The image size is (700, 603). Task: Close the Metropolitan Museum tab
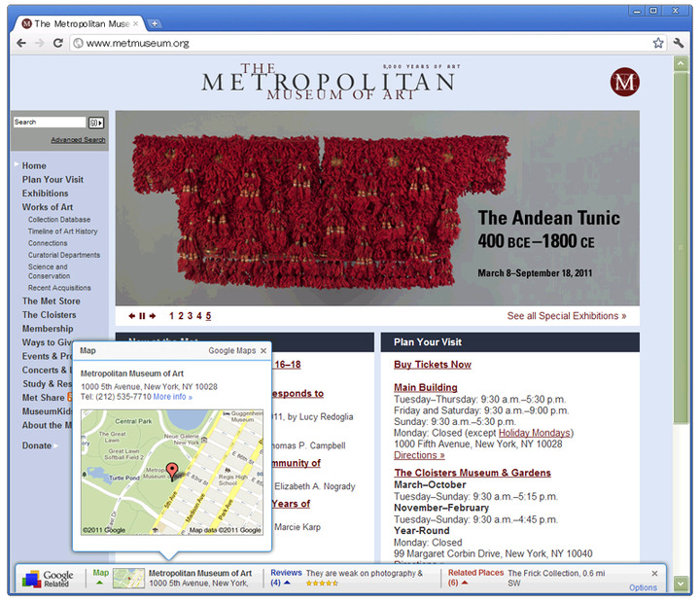pyautogui.click(x=136, y=23)
